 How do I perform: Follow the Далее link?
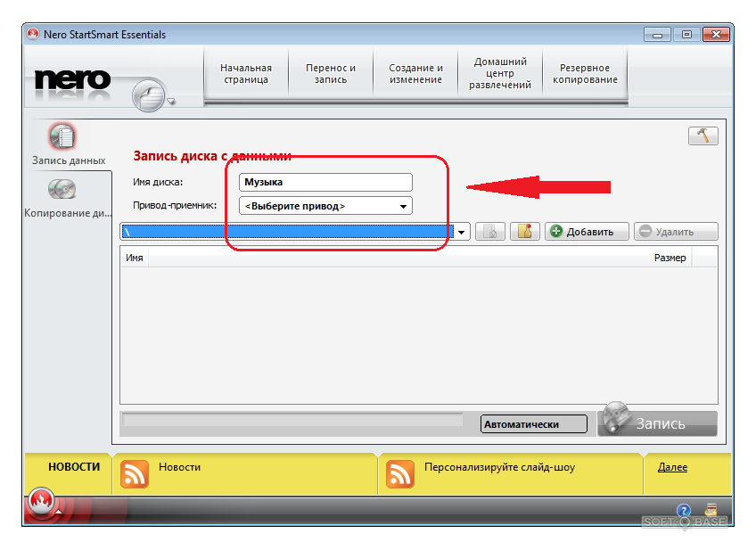(x=672, y=467)
